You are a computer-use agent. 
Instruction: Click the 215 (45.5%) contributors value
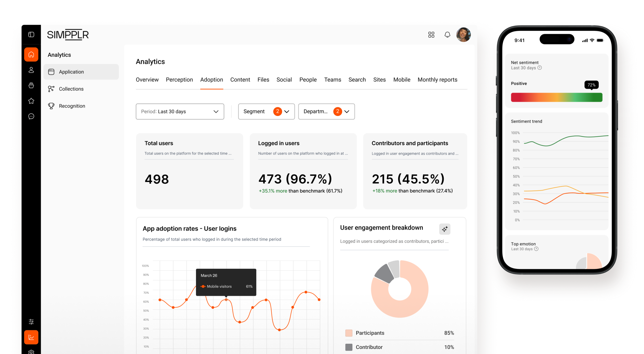click(x=408, y=179)
